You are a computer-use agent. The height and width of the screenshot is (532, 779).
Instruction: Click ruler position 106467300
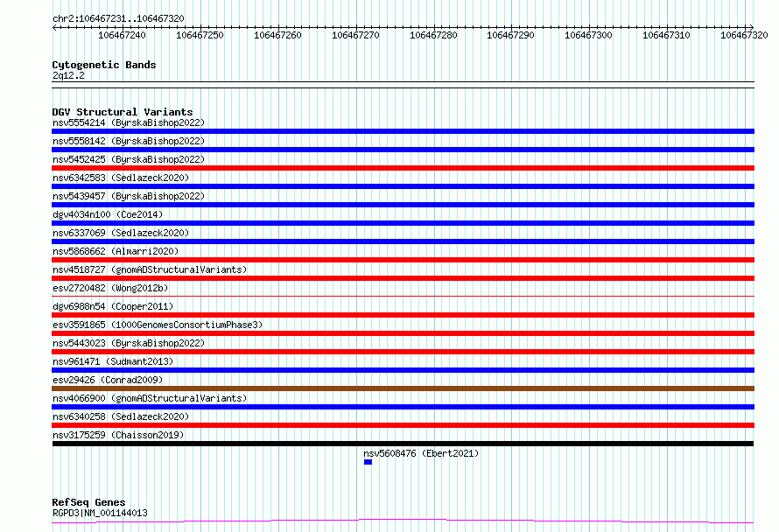tap(589, 35)
